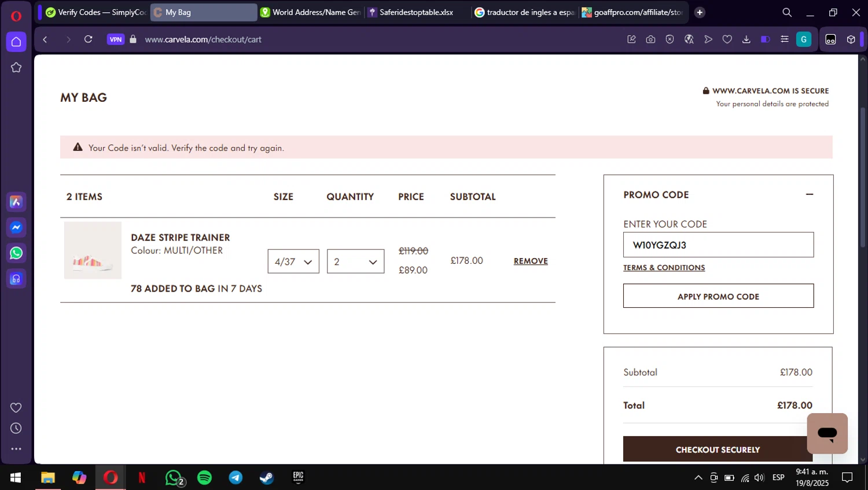The width and height of the screenshot is (868, 490).
Task: Open Windows notification center
Action: click(847, 478)
